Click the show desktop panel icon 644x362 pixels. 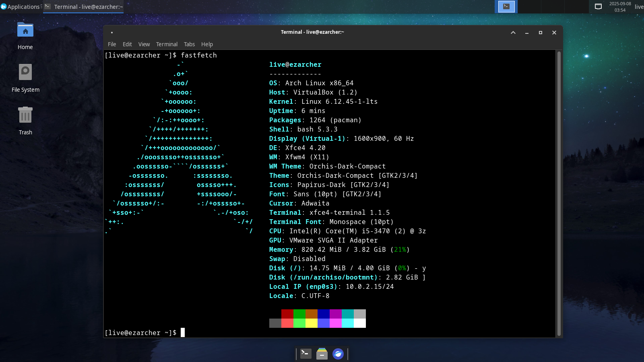click(599, 6)
